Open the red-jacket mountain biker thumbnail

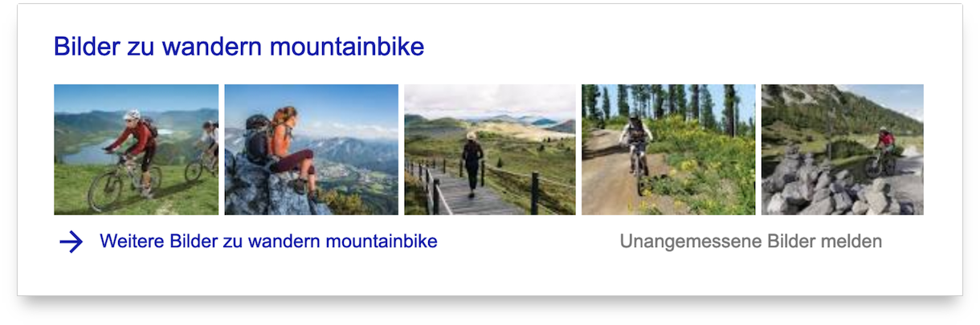(136, 150)
